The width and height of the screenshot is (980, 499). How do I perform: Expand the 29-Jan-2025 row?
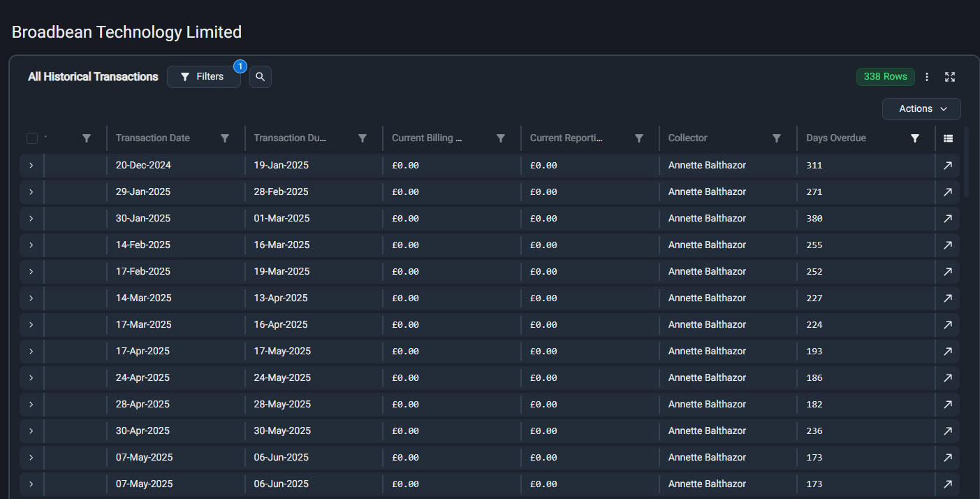coord(31,192)
